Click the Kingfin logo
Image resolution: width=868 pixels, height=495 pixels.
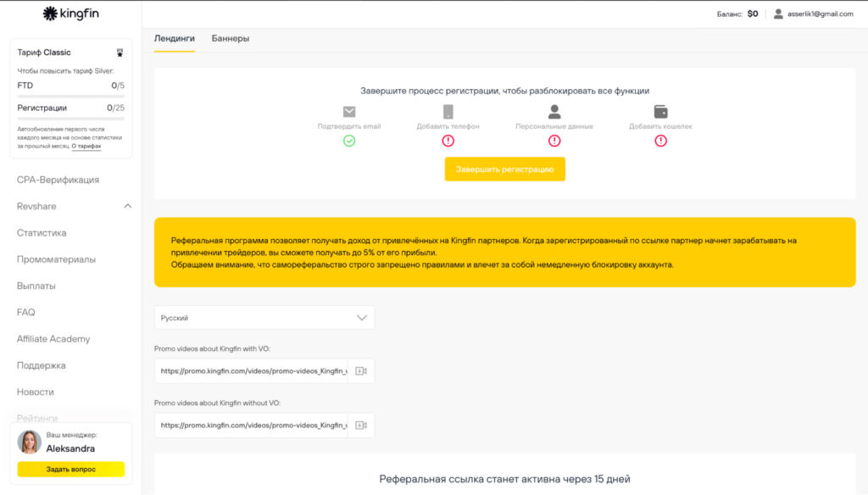(x=71, y=14)
